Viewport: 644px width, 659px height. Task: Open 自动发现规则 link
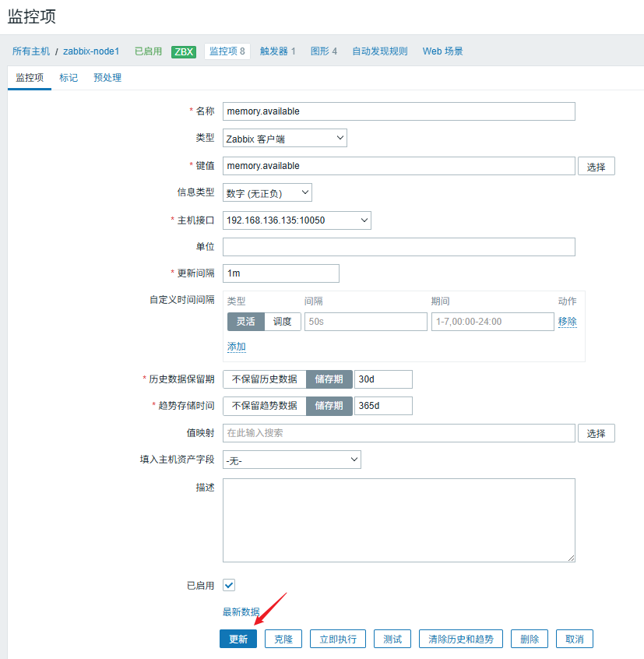(380, 51)
